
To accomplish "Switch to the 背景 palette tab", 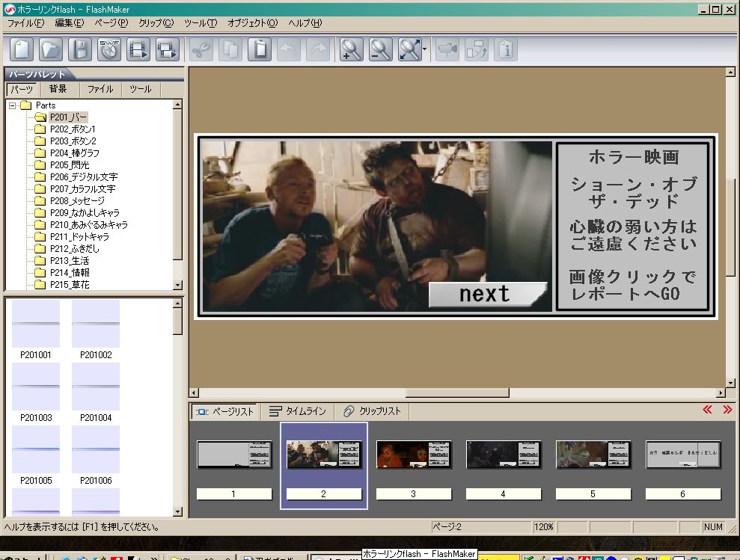I will point(58,89).
